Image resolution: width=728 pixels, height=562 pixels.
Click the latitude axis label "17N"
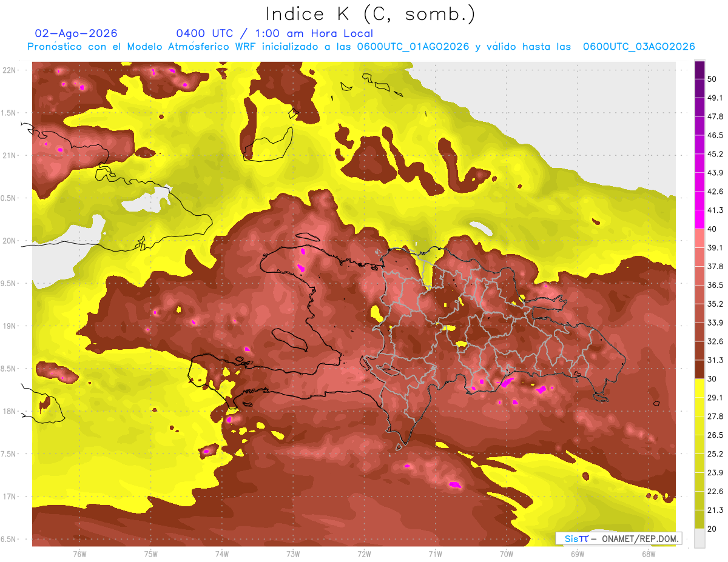click(x=10, y=497)
